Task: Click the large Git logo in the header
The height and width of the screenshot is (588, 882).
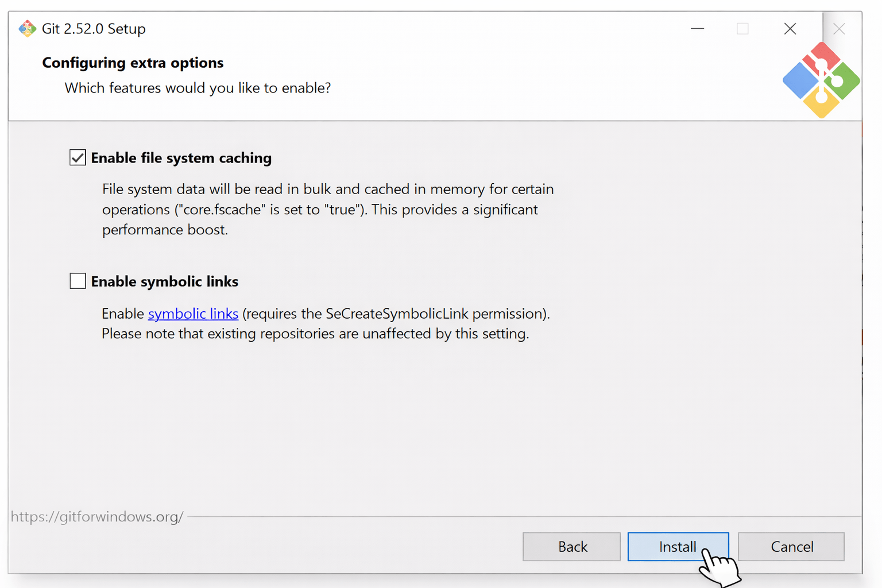Action: (x=821, y=80)
